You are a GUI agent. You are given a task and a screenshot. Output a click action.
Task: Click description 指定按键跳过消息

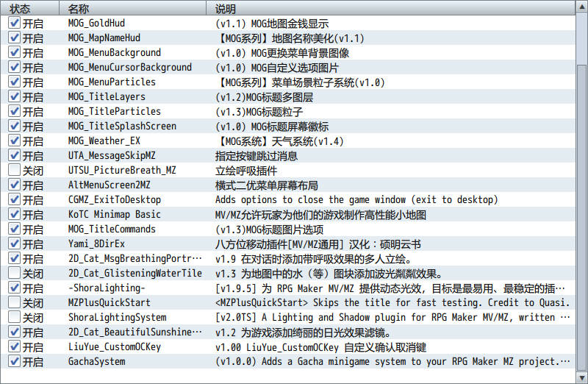[257, 156]
